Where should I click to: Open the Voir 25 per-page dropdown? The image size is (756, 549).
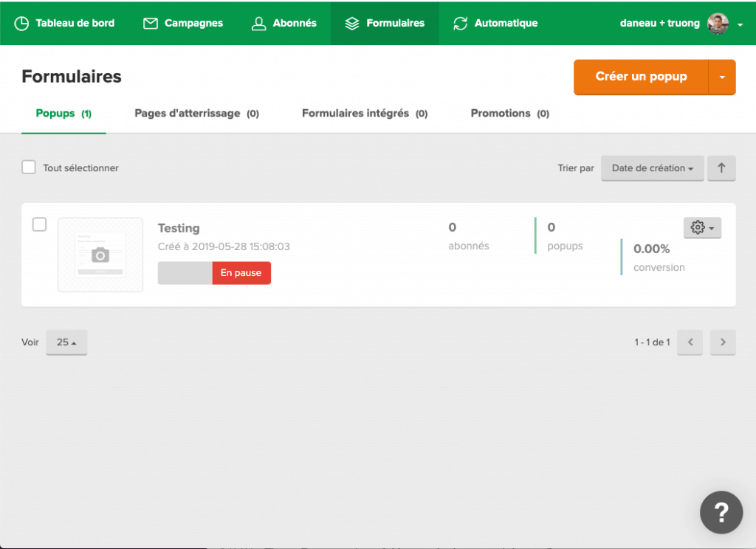[66, 342]
